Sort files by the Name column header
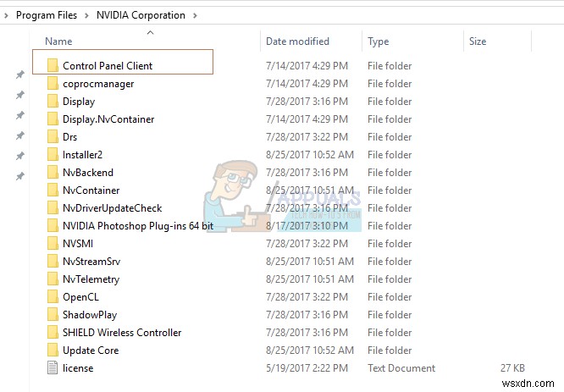The image size is (564, 392). pos(58,41)
